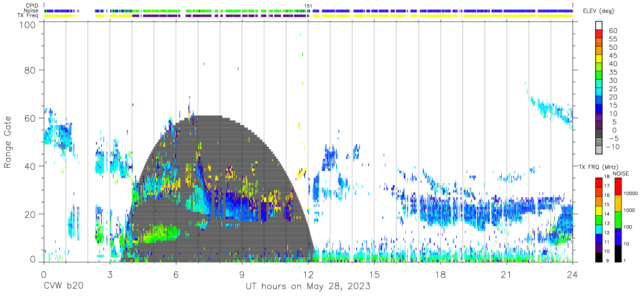Click ELEV colorbar tick label 55
The image size is (644, 297).
[613, 39]
